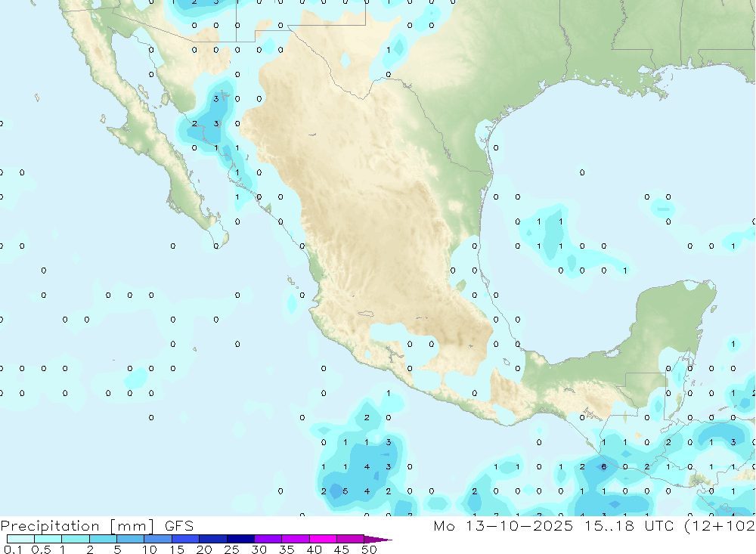
Task: Pick the 10–15 mm legend color swatch
Action: (x=158, y=539)
